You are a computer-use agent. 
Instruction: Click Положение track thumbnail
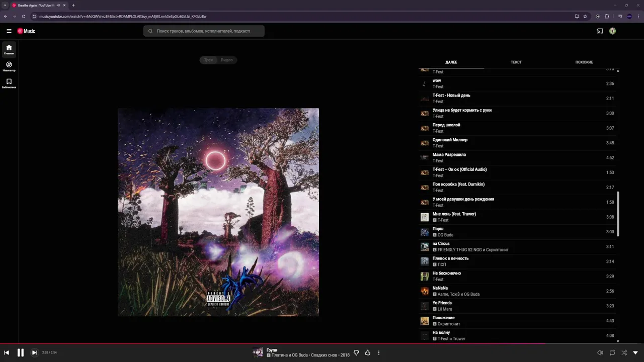point(425,321)
